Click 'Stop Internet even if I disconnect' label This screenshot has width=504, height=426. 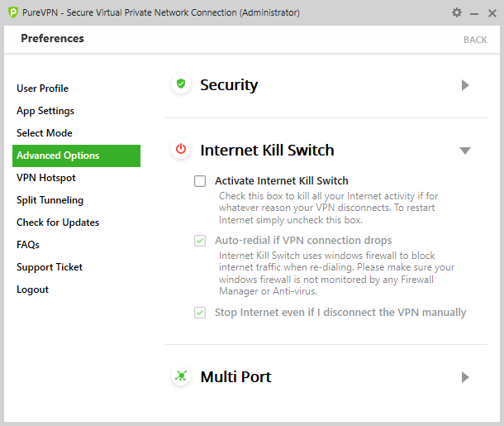tap(340, 313)
